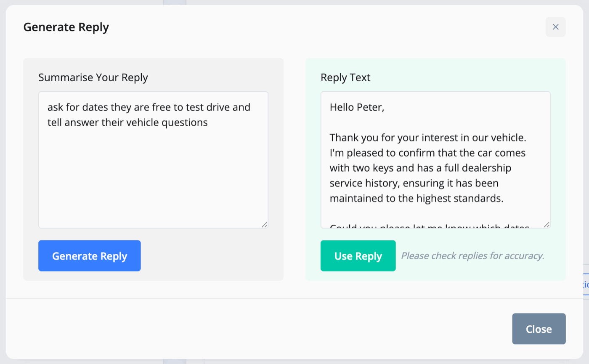The height and width of the screenshot is (364, 589).
Task: Click the 'Please check replies for accuracy' note
Action: click(x=472, y=256)
